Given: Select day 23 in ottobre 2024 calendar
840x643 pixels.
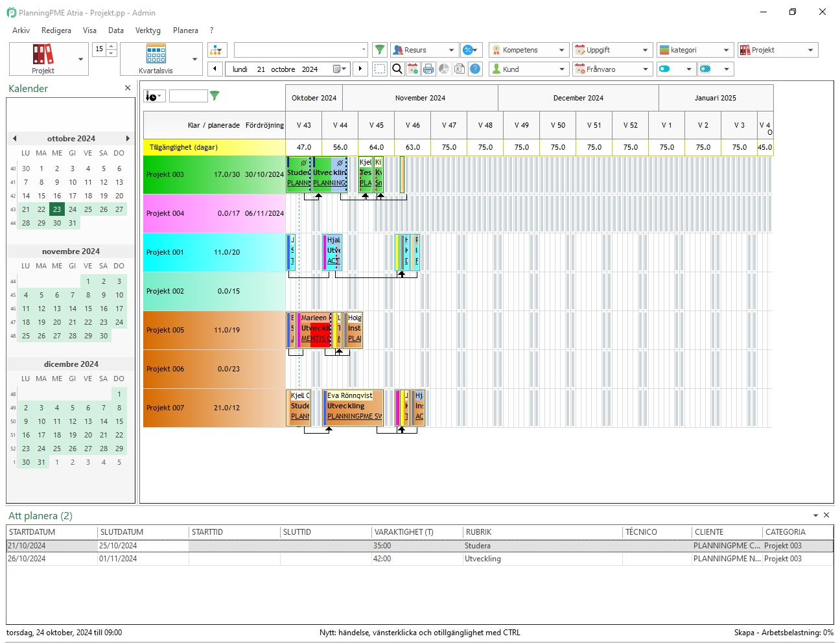Looking at the screenshot, I should click(57, 209).
